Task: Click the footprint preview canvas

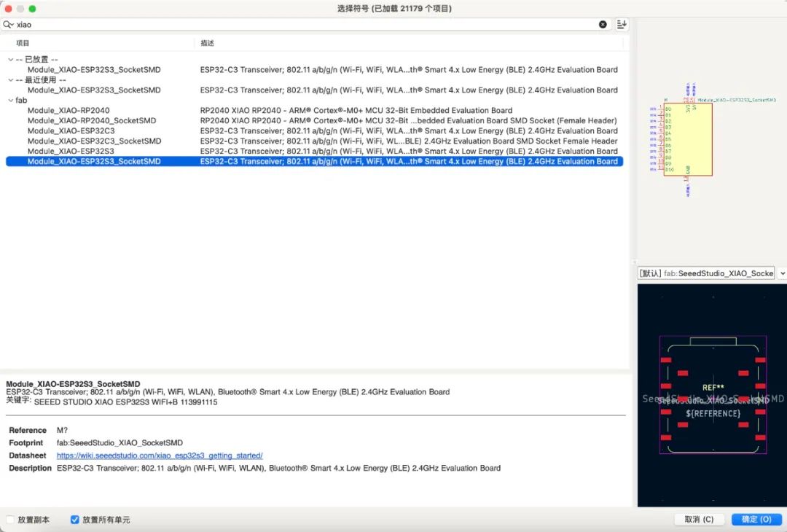Action: point(712,396)
